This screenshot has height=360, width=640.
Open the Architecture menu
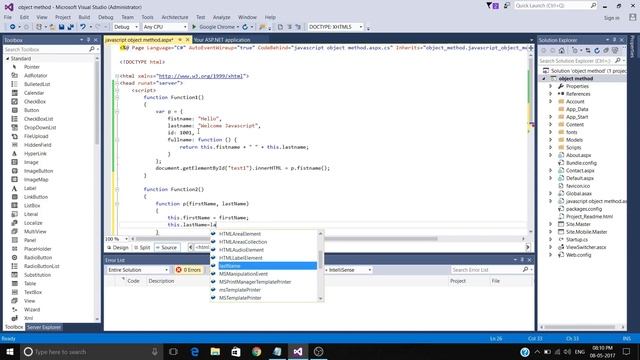click(x=175, y=17)
